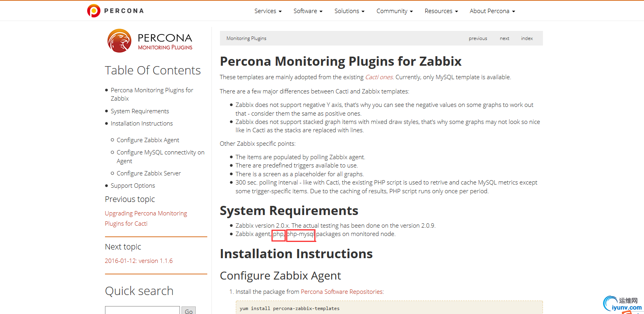Viewport: 644px width, 314px height.
Task: Open the Resources menu
Action: pos(441,11)
